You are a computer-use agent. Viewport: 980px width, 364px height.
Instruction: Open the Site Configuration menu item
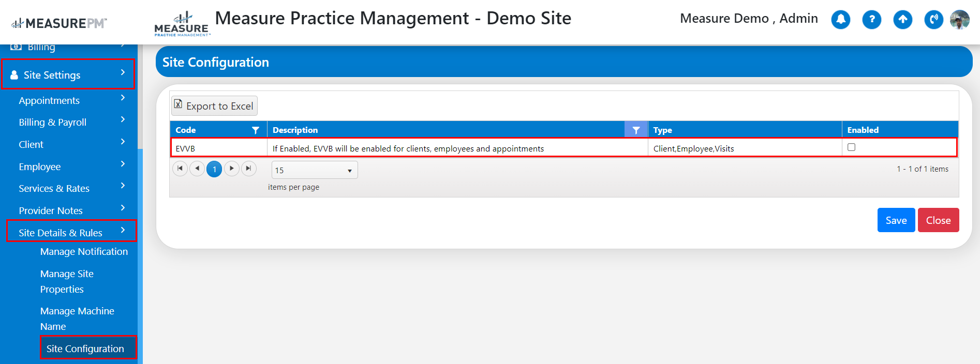coord(88,348)
